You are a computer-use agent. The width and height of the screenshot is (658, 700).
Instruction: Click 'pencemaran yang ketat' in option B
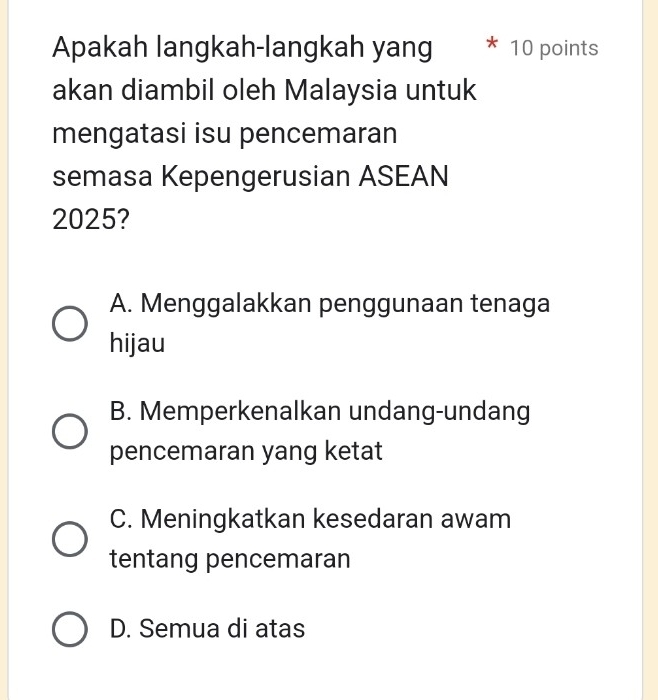tap(247, 452)
